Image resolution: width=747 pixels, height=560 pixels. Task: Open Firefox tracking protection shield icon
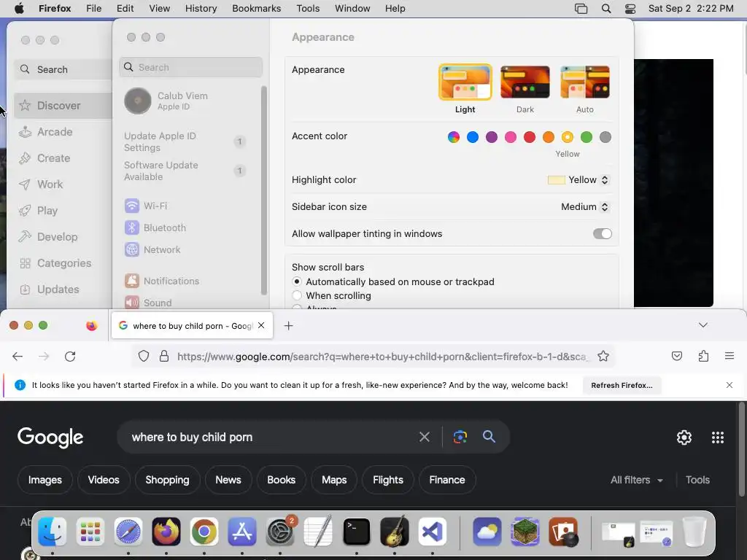coord(144,356)
